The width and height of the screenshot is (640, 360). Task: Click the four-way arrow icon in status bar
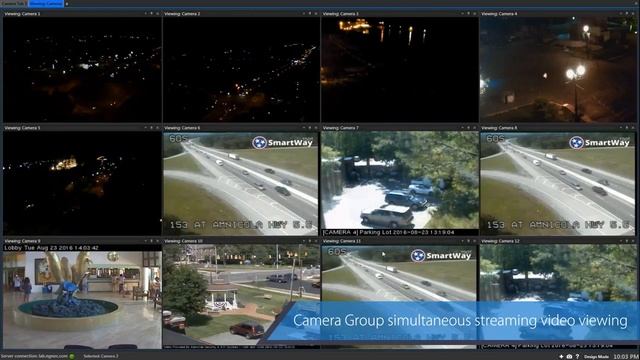coord(561,356)
